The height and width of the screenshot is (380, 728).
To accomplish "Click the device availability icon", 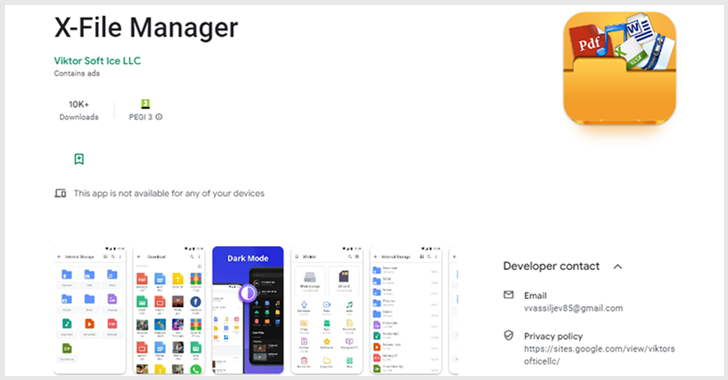I will pos(60,193).
